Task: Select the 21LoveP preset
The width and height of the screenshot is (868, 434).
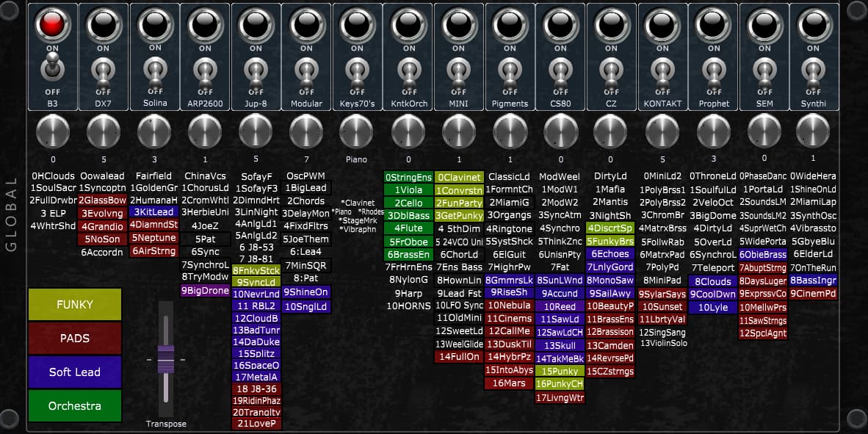Action: [x=256, y=424]
